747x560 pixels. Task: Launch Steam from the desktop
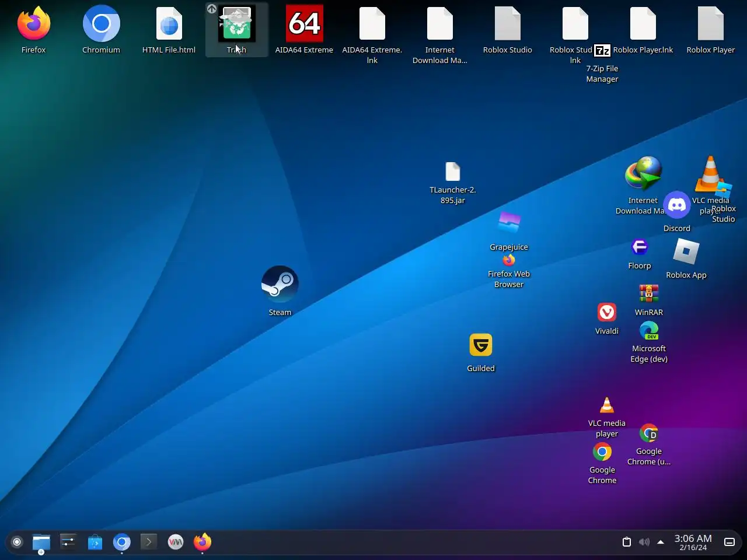click(x=280, y=284)
